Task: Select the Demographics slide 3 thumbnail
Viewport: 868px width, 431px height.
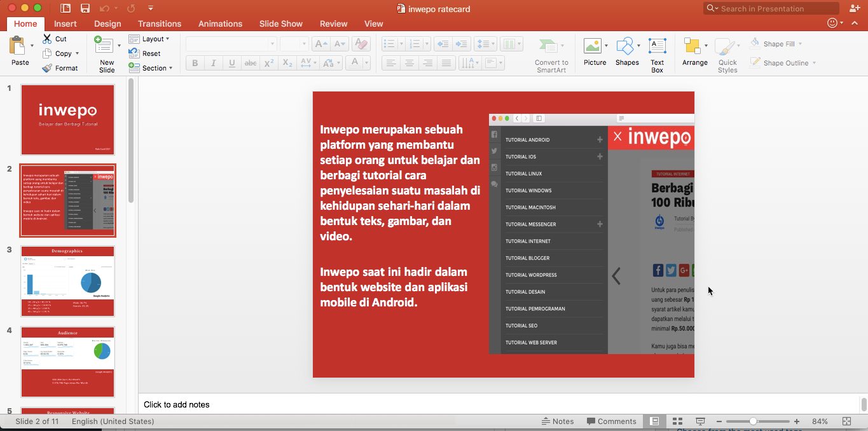Action: (67, 281)
